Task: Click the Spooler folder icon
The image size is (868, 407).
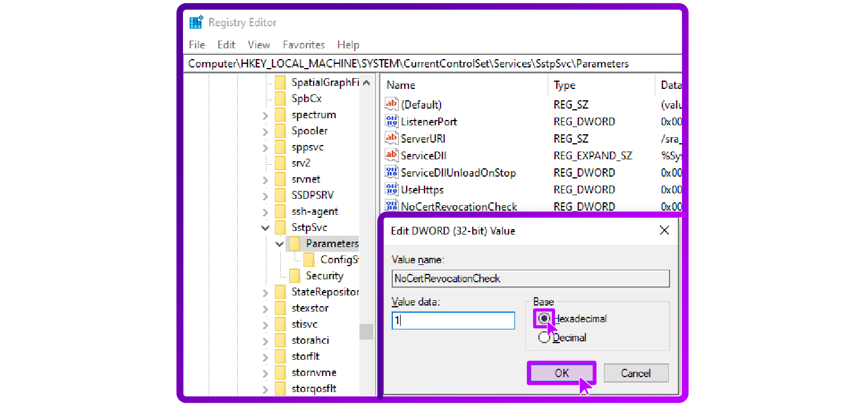Action: 281,131
